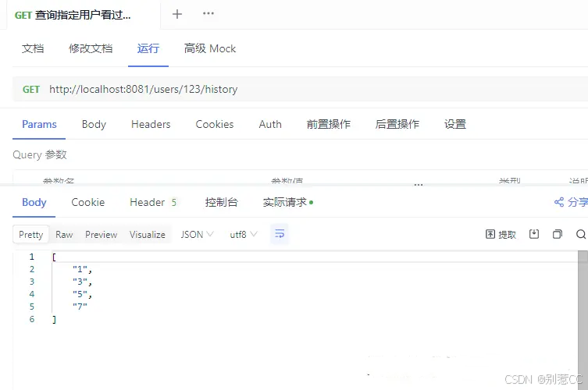Open the 高级 Mock tab
Image resolution: width=588 pixels, height=390 pixels.
[210, 48]
